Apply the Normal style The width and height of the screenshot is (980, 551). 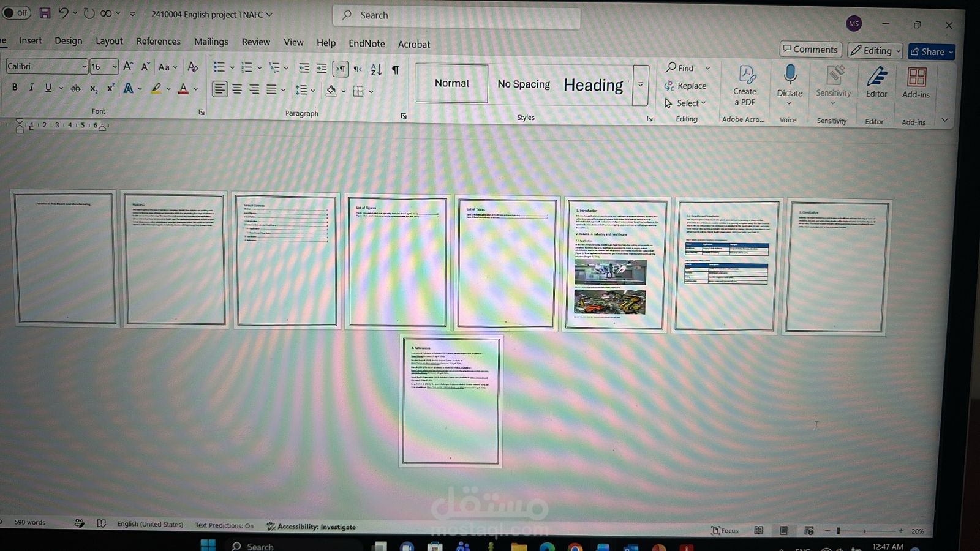click(451, 83)
